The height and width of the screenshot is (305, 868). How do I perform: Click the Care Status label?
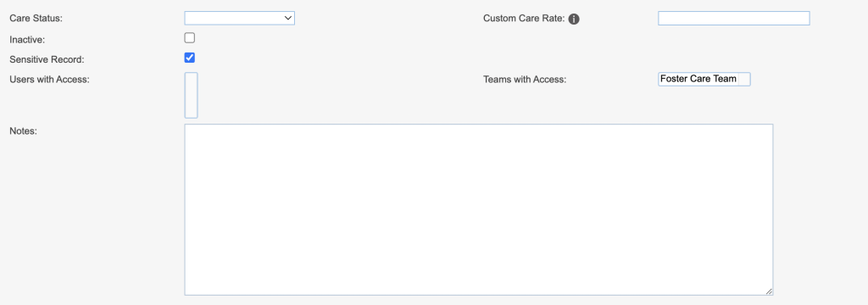pos(36,19)
